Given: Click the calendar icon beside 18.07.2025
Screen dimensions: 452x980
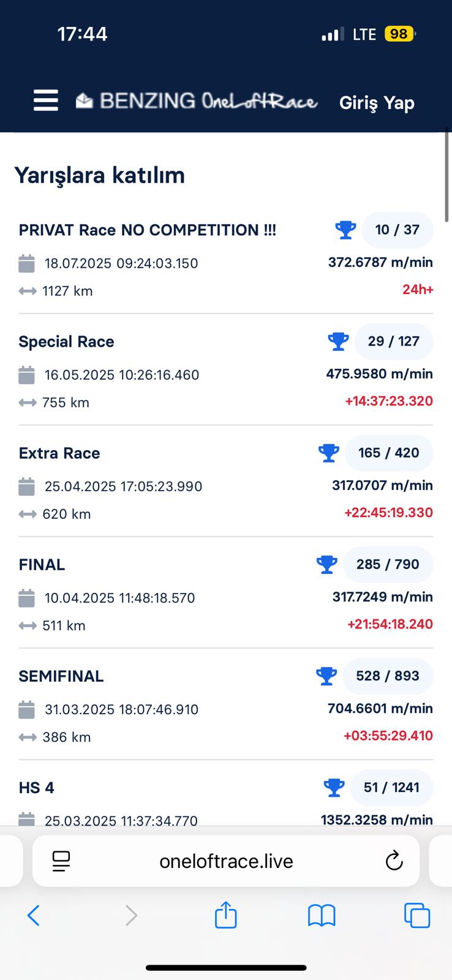Looking at the screenshot, I should pos(26,264).
